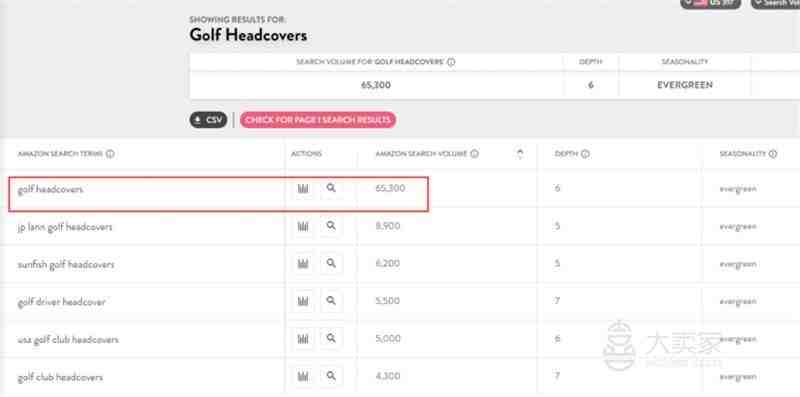The height and width of the screenshot is (397, 800).
Task: Sort by Amazon Search Volume arrow
Action: [x=520, y=154]
